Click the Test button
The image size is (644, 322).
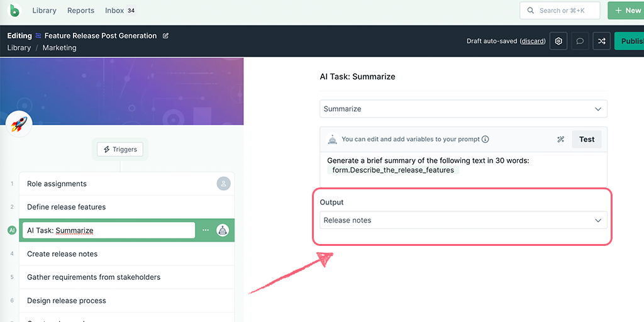tap(586, 140)
